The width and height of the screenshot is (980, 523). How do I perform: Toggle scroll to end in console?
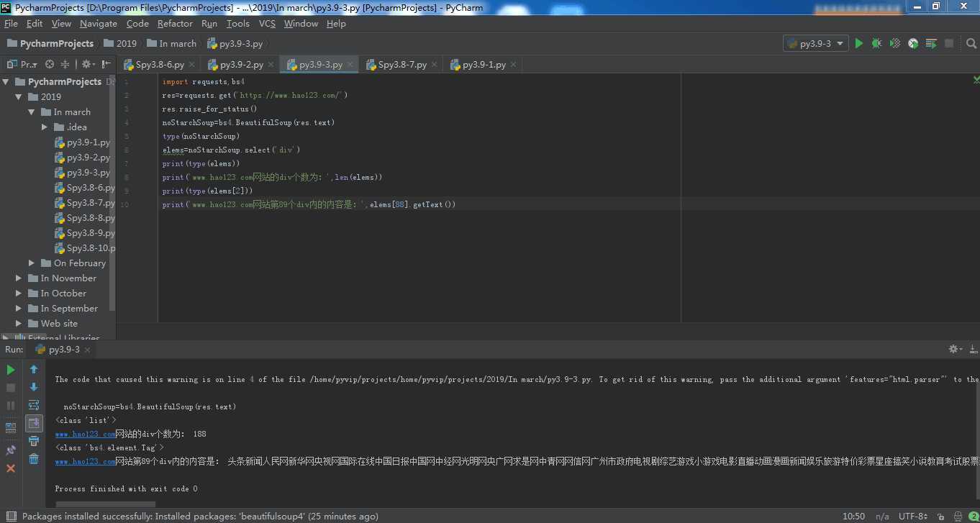point(34,424)
